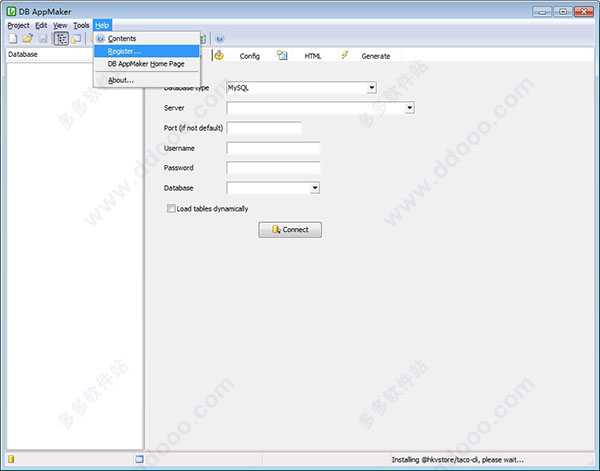Click inside the Server text box
Screen dimensions: 600x471
(316, 108)
